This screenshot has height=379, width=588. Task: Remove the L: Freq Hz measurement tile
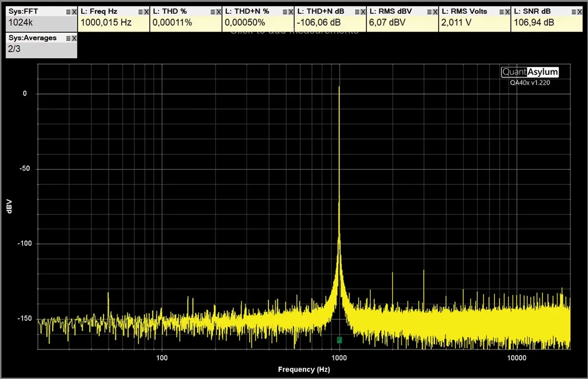(x=146, y=11)
